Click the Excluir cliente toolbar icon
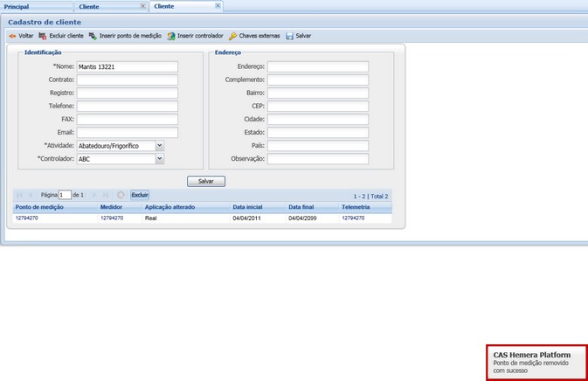The width and height of the screenshot is (588, 381). [44, 36]
